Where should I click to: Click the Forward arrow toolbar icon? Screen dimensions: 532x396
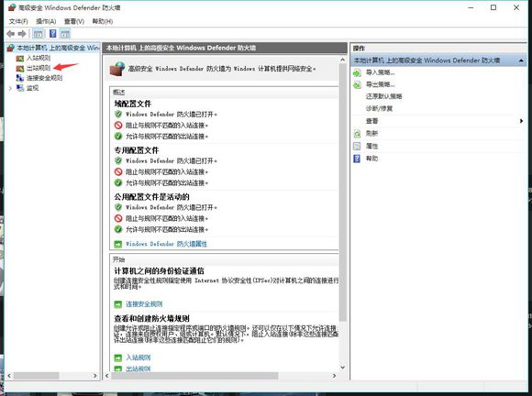[x=22, y=34]
